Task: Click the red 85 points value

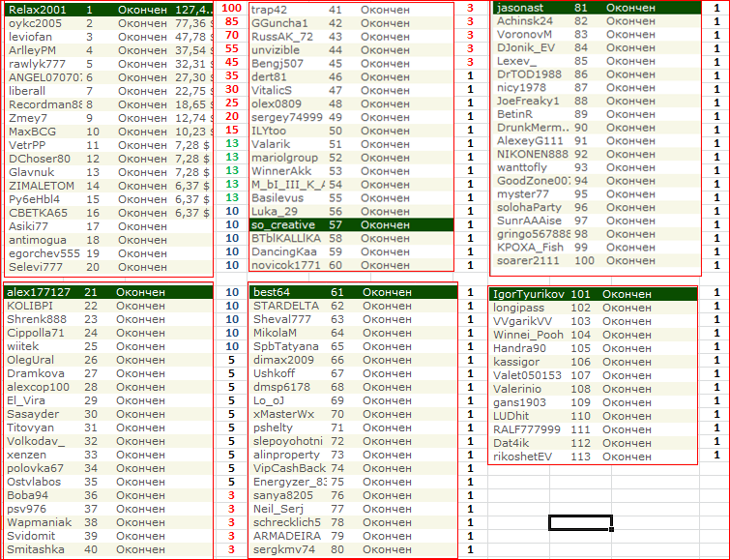Action: click(x=231, y=22)
